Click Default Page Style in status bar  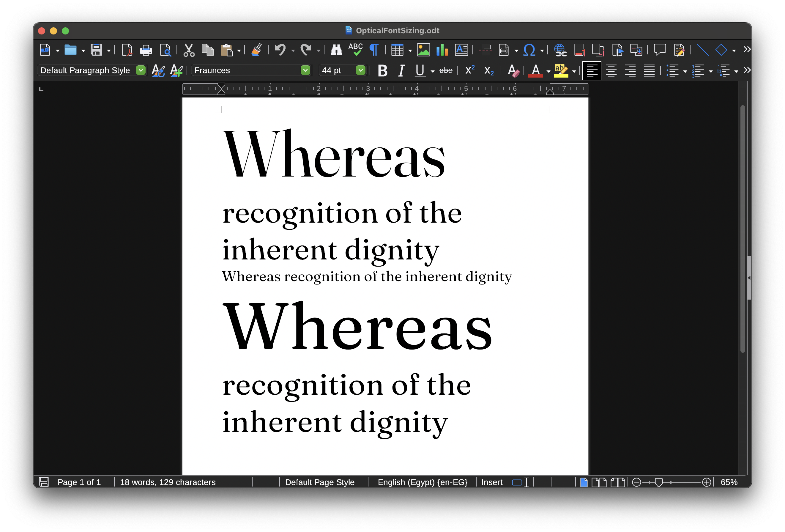tap(319, 482)
